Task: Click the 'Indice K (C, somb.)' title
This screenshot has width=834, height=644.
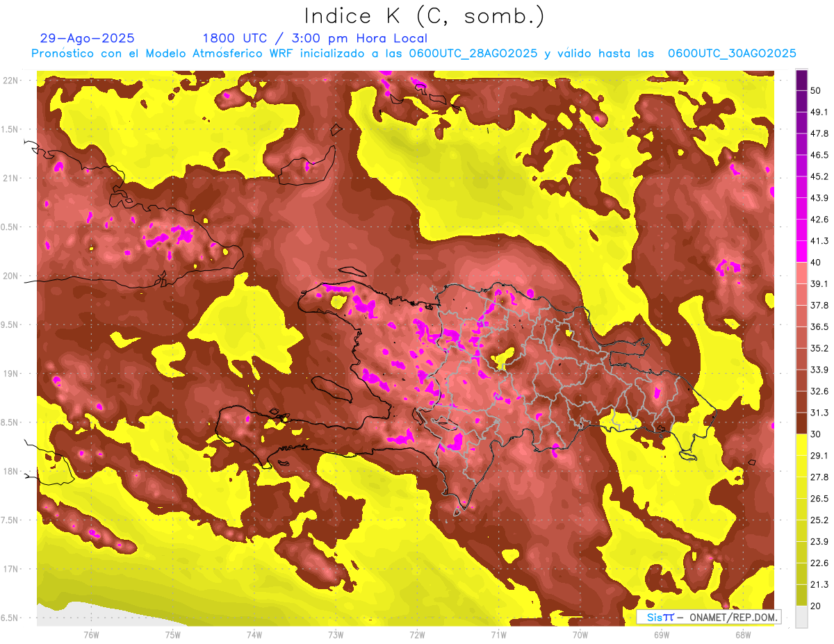Action: click(x=424, y=16)
